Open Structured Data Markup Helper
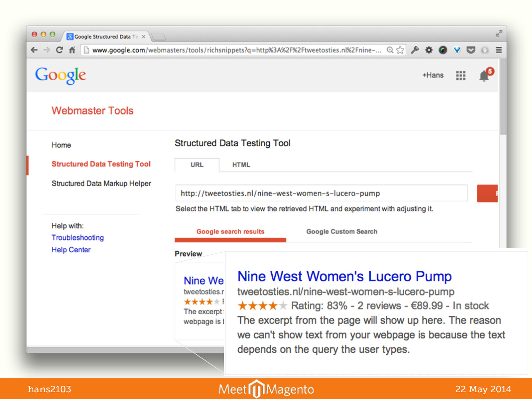The image size is (532, 399). coord(101,183)
